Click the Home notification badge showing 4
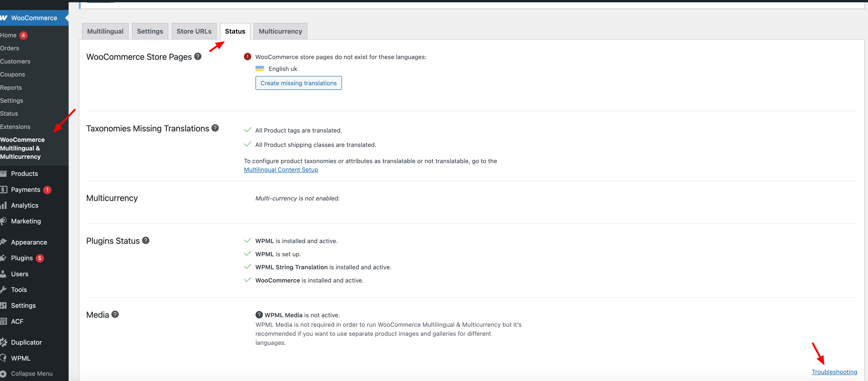The image size is (868, 381). click(x=23, y=35)
